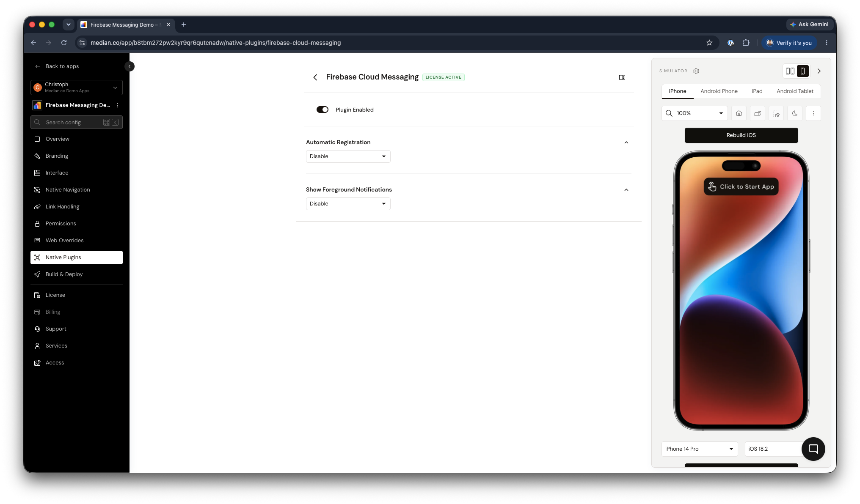Open a new browser tab

click(x=184, y=25)
